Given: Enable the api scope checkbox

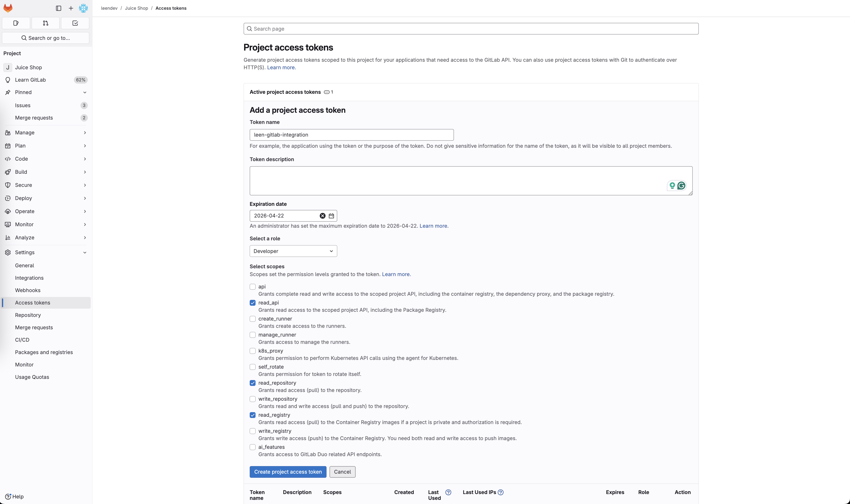Looking at the screenshot, I should tap(252, 287).
